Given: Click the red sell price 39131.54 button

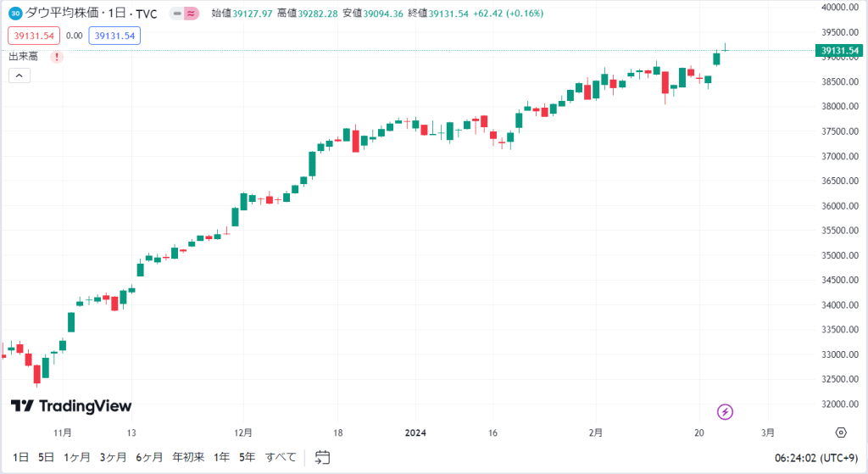Looking at the screenshot, I should pyautogui.click(x=34, y=36).
